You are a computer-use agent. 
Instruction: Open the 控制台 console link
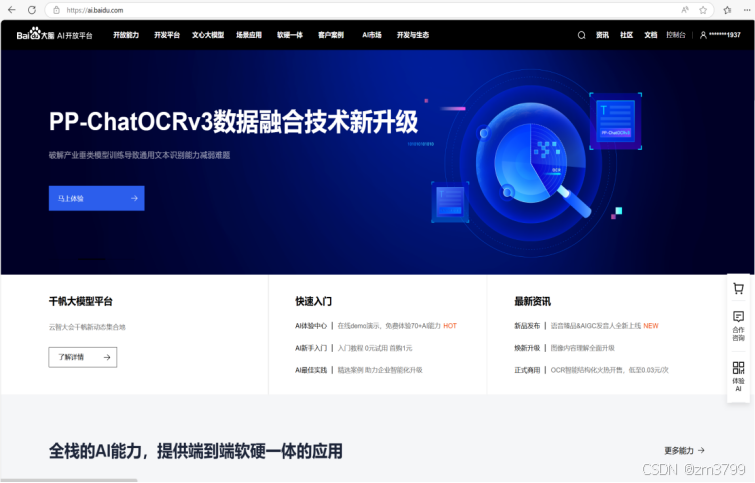tap(676, 35)
